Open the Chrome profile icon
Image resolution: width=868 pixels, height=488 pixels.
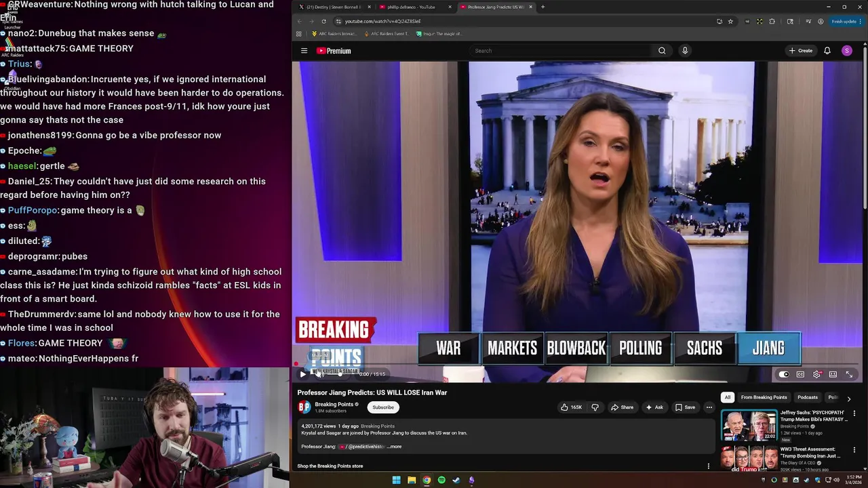coord(821,21)
